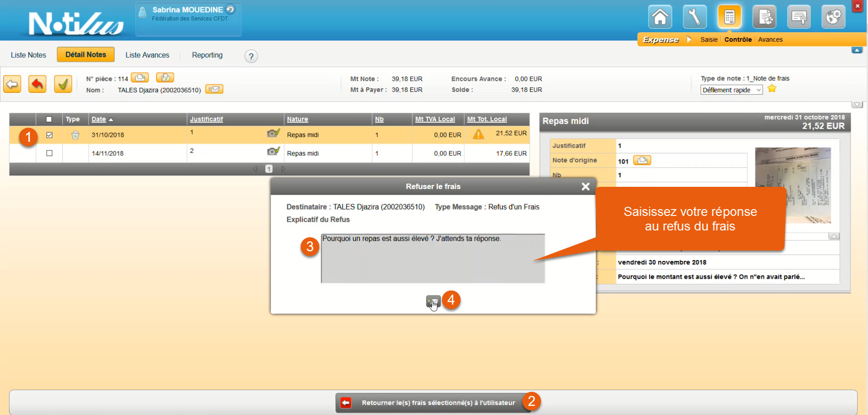The height and width of the screenshot is (415, 868).
Task: Click the camera icon for justificatif 2
Action: (273, 151)
